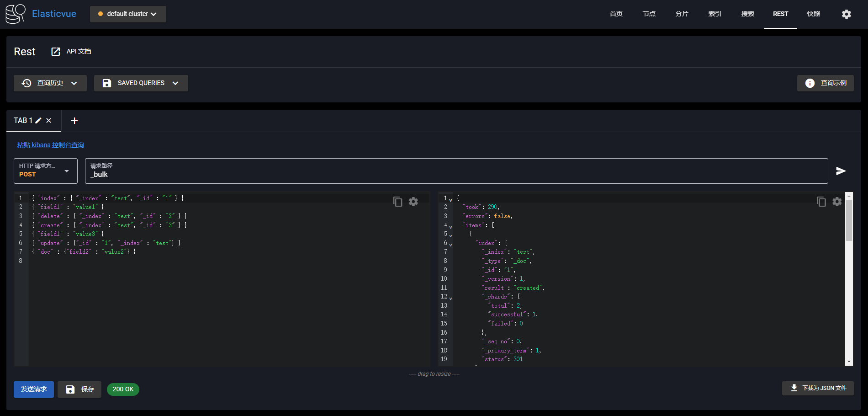
Task: Click the blue 发送请求 button
Action: (x=34, y=389)
